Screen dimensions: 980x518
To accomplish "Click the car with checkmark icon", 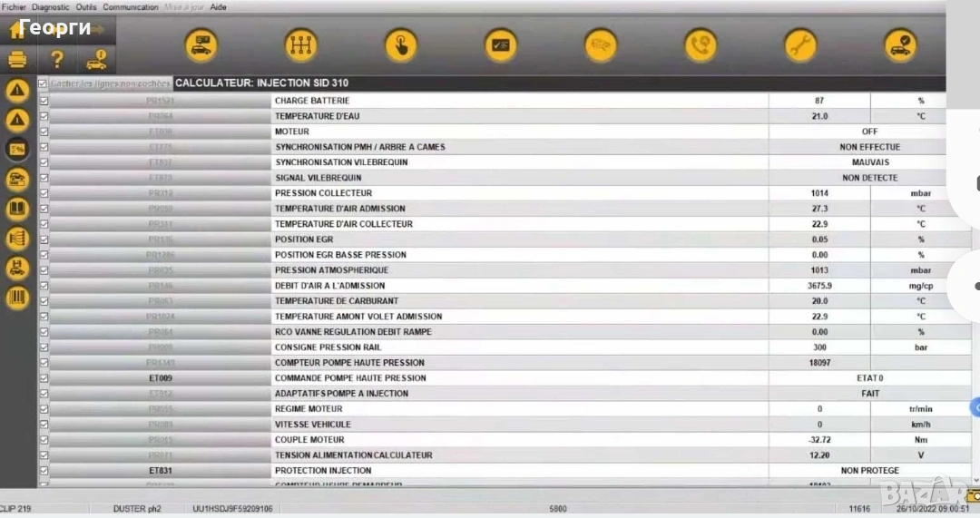I will (x=900, y=45).
